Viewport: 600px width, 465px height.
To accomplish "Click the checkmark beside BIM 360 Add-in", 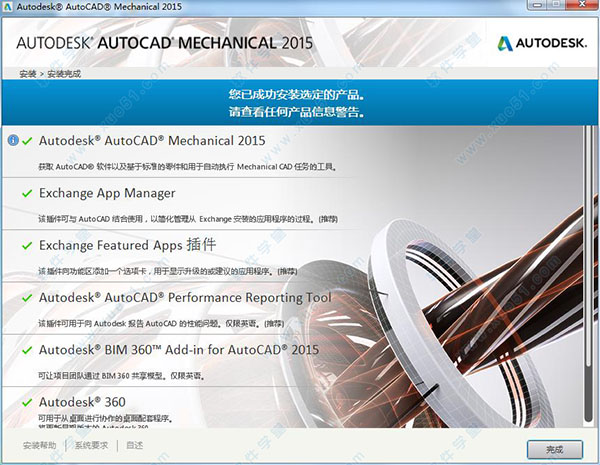I will (27, 350).
